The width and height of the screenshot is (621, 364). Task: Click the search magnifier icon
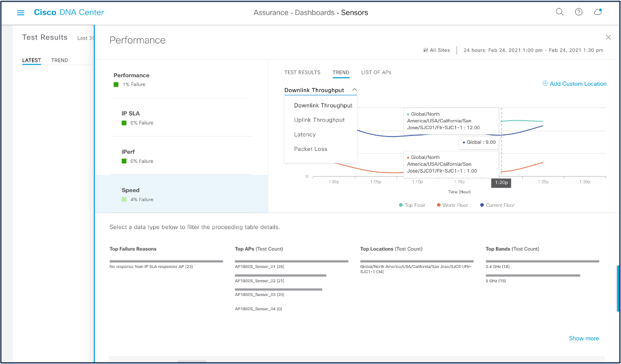pos(560,12)
